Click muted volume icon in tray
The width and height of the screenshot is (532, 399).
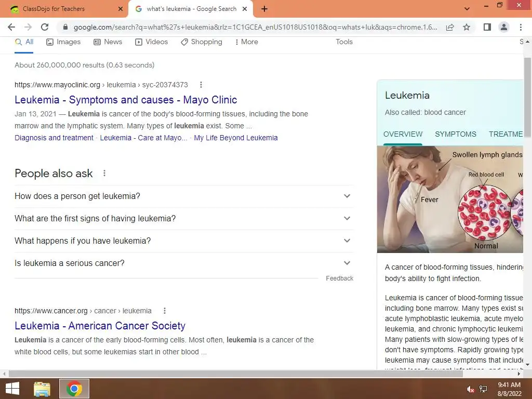(x=470, y=389)
